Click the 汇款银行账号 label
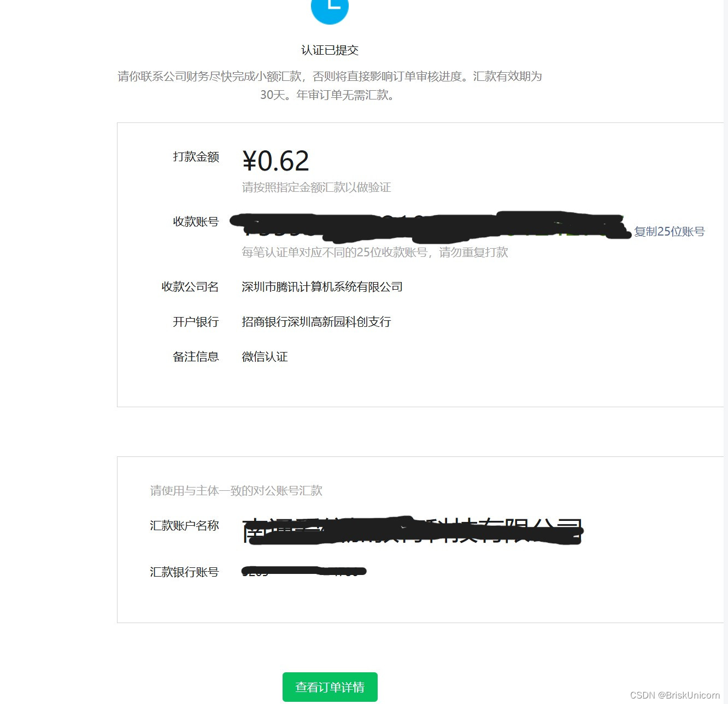728x704 pixels. (184, 572)
